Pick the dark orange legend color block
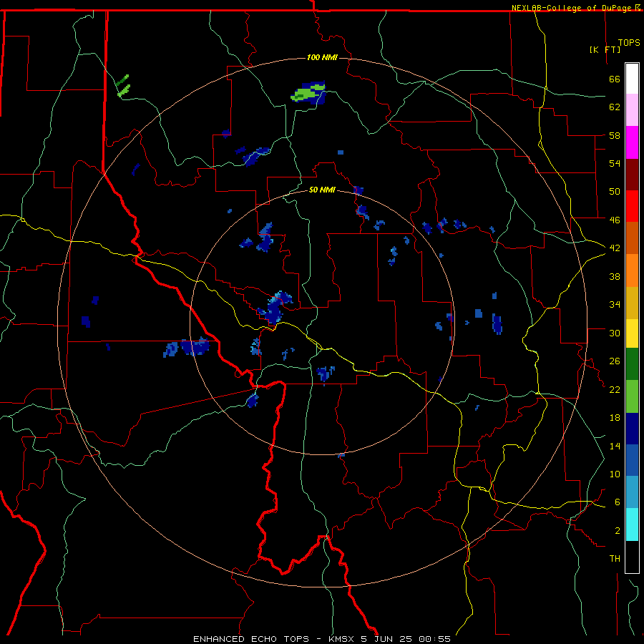 click(x=632, y=238)
